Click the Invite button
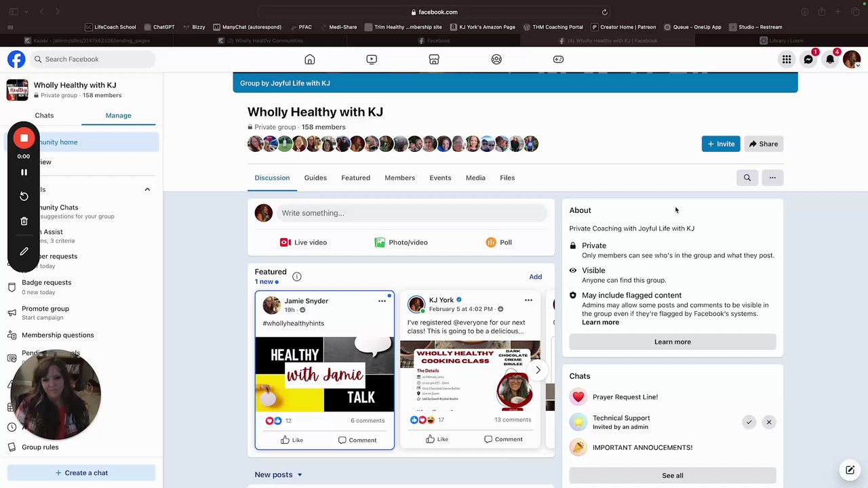The height and width of the screenshot is (488, 868). (x=720, y=144)
